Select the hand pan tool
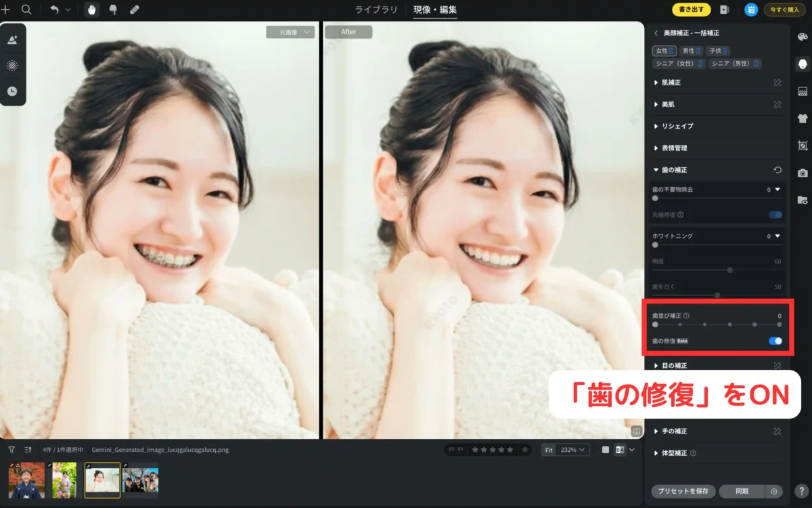The height and width of the screenshot is (508, 812). (x=91, y=10)
